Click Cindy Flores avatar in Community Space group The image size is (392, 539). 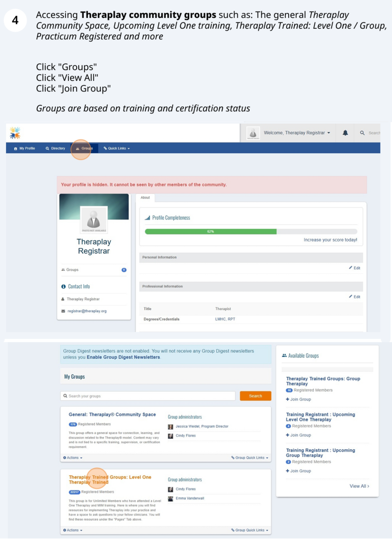point(170,436)
